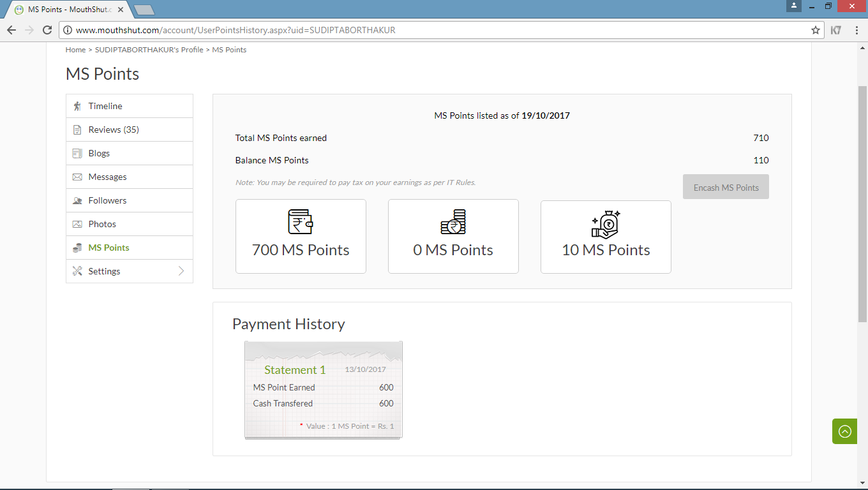This screenshot has height=490, width=868.
Task: Click the 10 MS Points card
Action: tap(606, 237)
